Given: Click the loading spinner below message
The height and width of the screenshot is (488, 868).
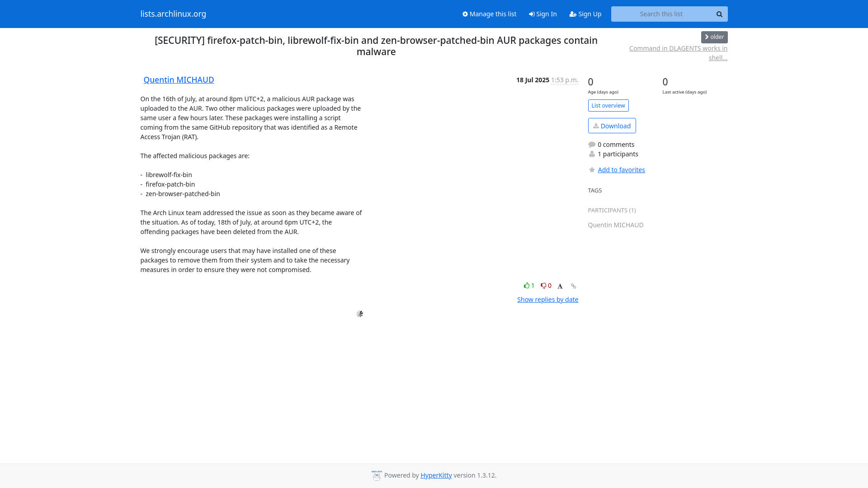Looking at the screenshot, I should point(359,314).
